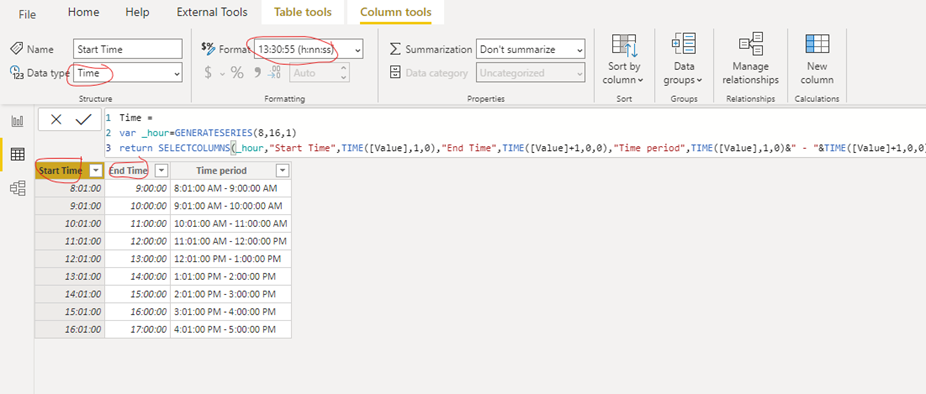Click the Name input field
The width and height of the screenshot is (926, 394).
click(x=128, y=50)
